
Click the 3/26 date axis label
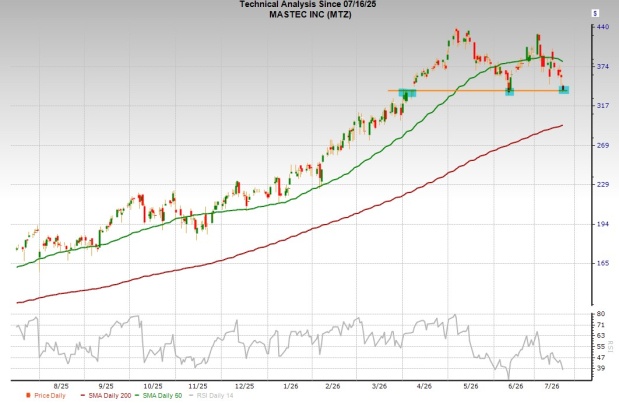tap(379, 386)
